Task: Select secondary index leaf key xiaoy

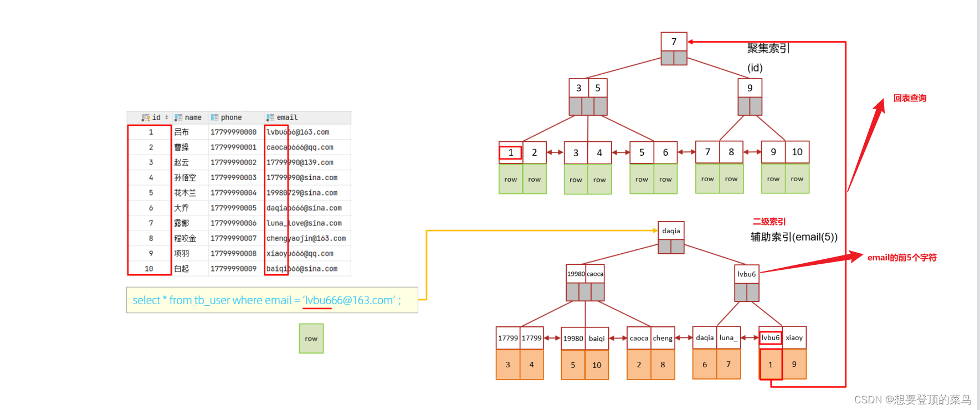Action: coord(794,337)
